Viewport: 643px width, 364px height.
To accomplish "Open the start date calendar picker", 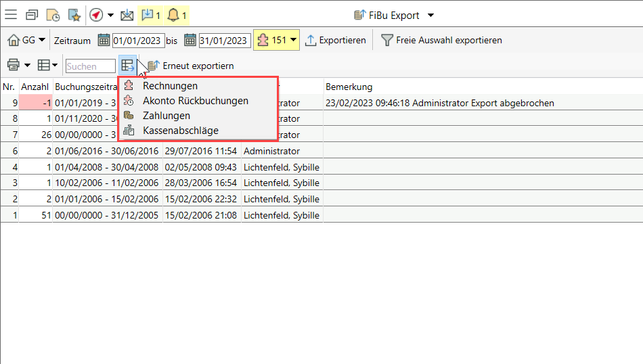I will 104,41.
